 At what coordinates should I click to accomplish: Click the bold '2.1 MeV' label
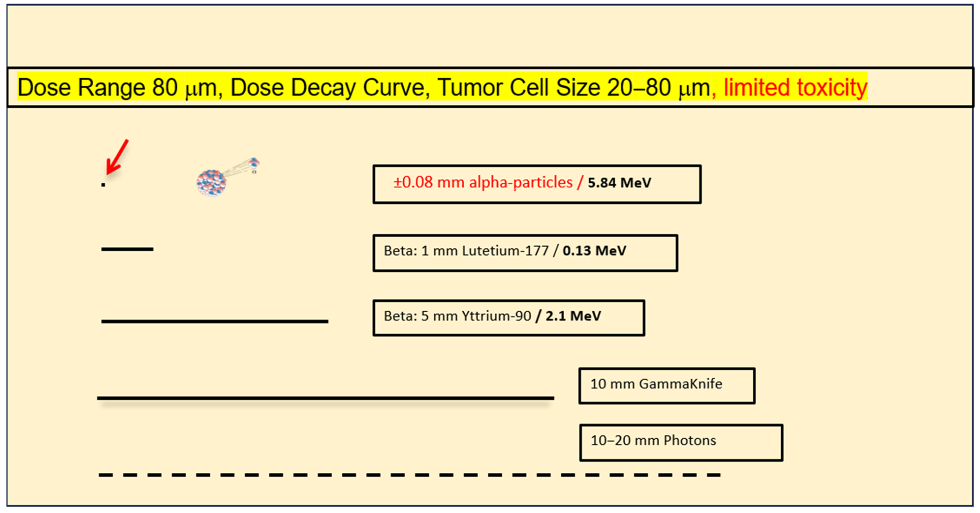coord(573,316)
